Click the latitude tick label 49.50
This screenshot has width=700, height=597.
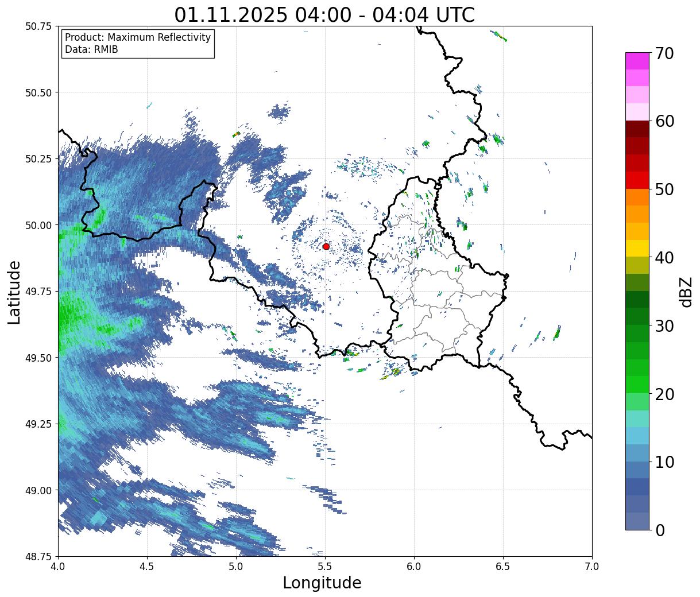[38, 358]
